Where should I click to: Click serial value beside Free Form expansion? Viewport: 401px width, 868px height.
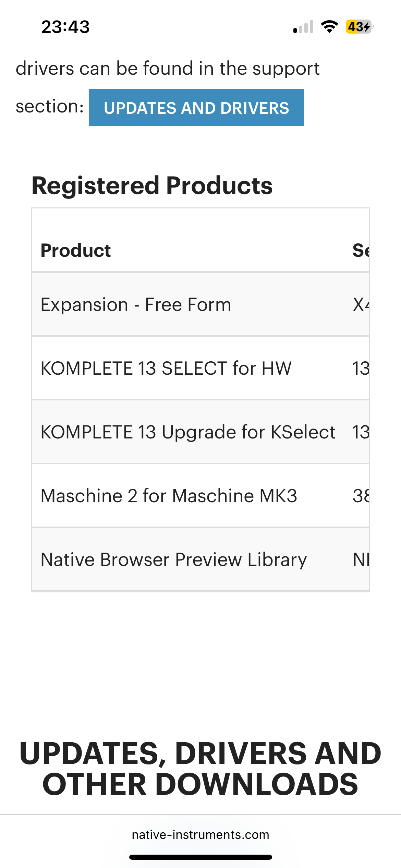[361, 304]
